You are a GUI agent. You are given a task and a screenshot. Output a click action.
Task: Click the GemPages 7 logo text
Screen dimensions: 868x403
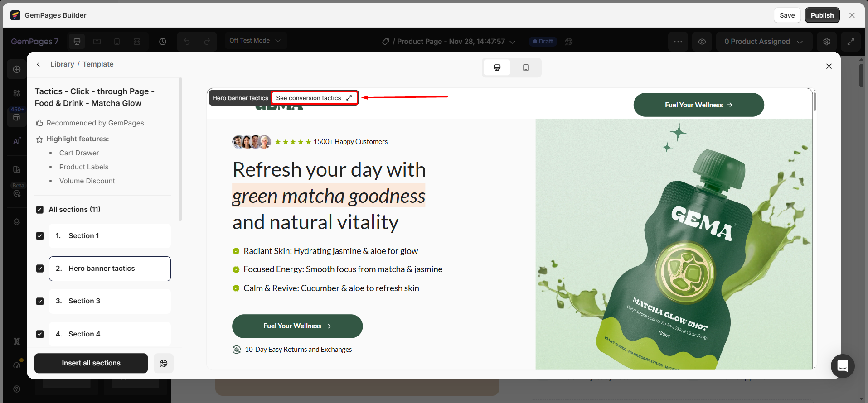click(x=35, y=42)
